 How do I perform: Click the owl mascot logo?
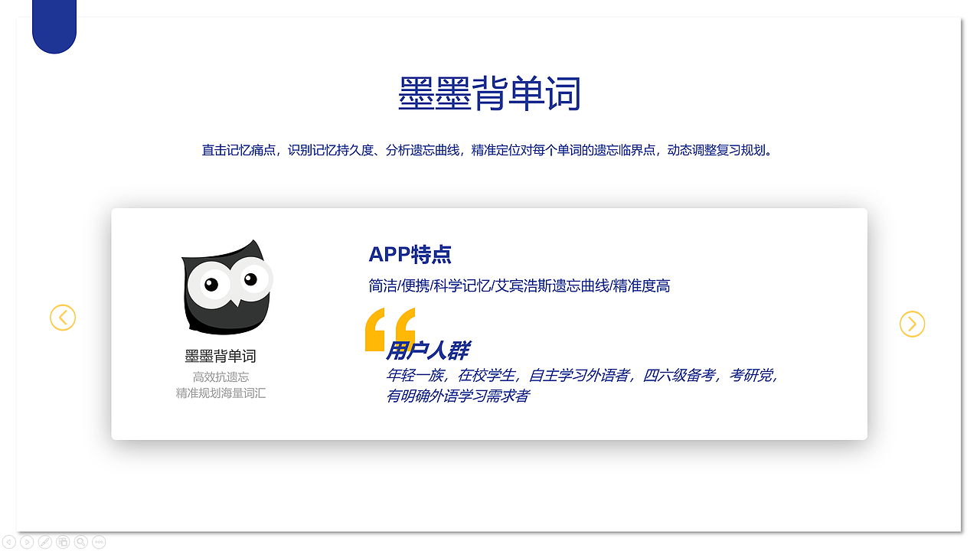point(226,287)
